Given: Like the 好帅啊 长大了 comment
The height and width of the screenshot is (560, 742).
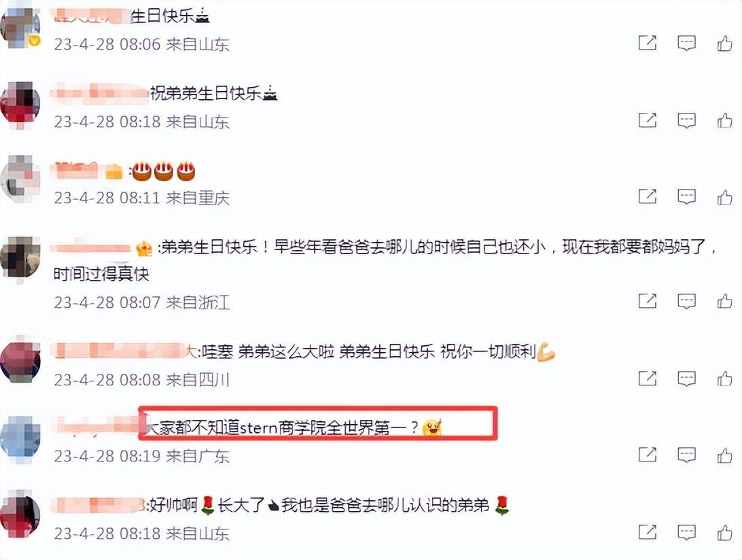Looking at the screenshot, I should point(724,533).
